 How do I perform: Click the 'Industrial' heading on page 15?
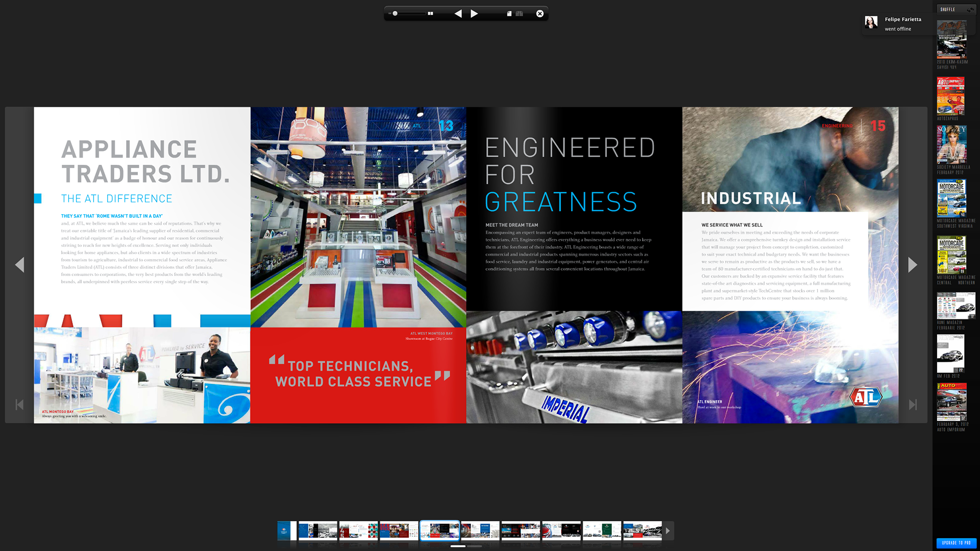point(751,198)
